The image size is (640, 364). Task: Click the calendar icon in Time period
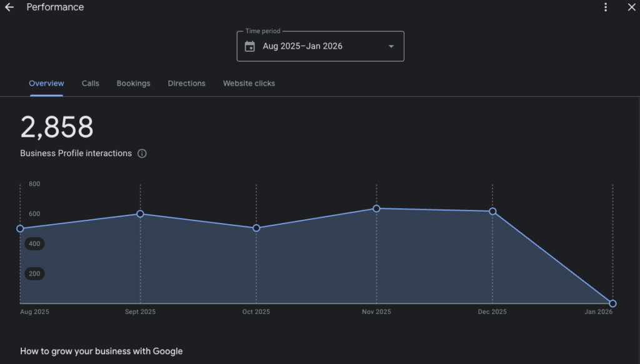click(x=250, y=46)
